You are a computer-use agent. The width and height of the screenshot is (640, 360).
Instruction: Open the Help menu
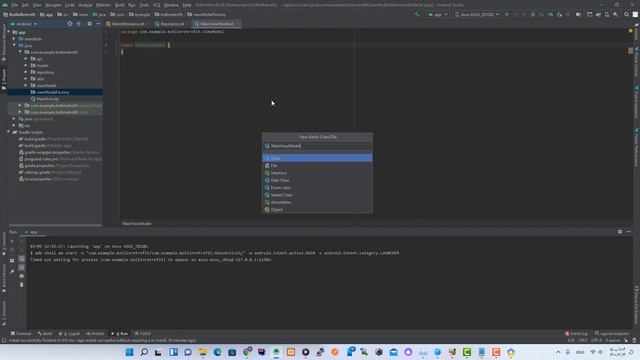tap(187, 5)
